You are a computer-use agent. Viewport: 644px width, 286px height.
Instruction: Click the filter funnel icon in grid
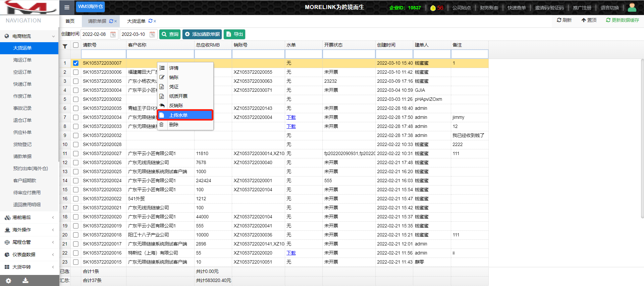(65, 47)
